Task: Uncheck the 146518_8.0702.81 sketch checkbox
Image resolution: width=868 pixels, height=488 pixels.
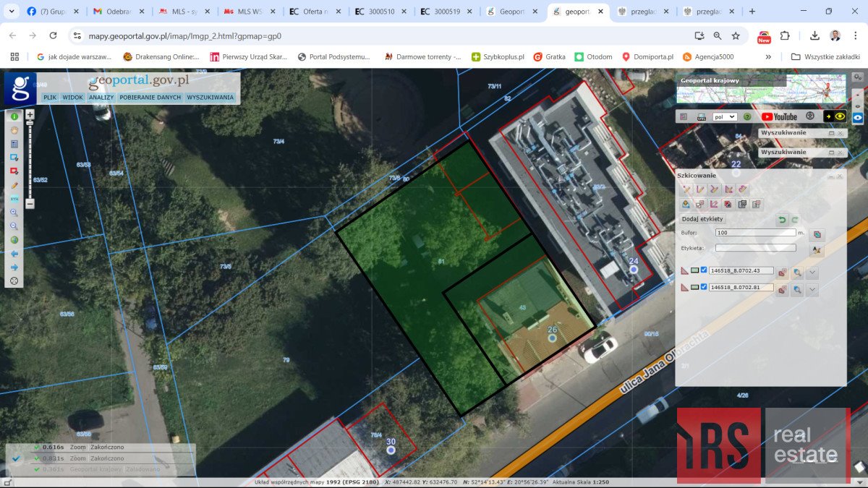Action: pyautogui.click(x=703, y=286)
